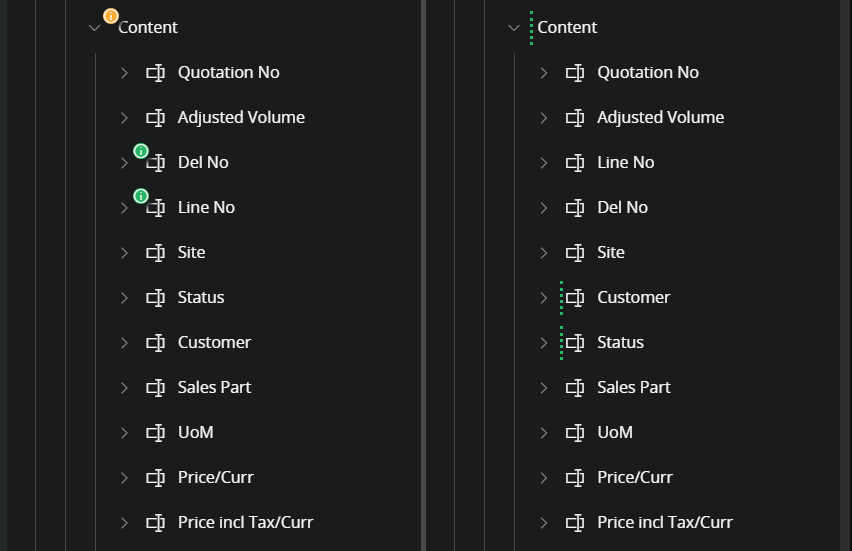
Task: Click the orange info badge on left Content
Action: tap(111, 16)
